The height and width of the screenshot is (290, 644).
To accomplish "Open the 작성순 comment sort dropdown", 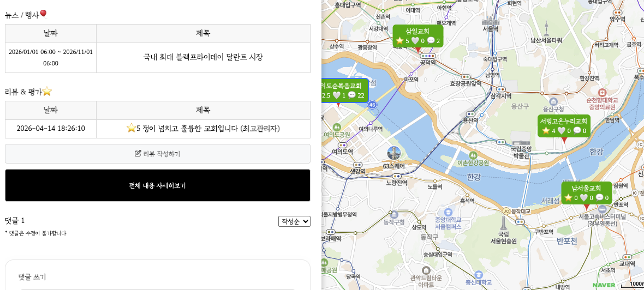I will click(294, 221).
